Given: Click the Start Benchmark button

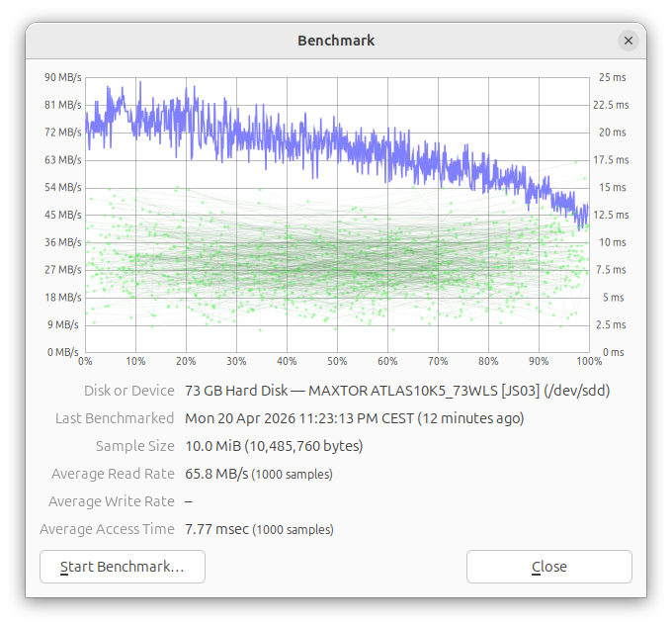Looking at the screenshot, I should [123, 567].
